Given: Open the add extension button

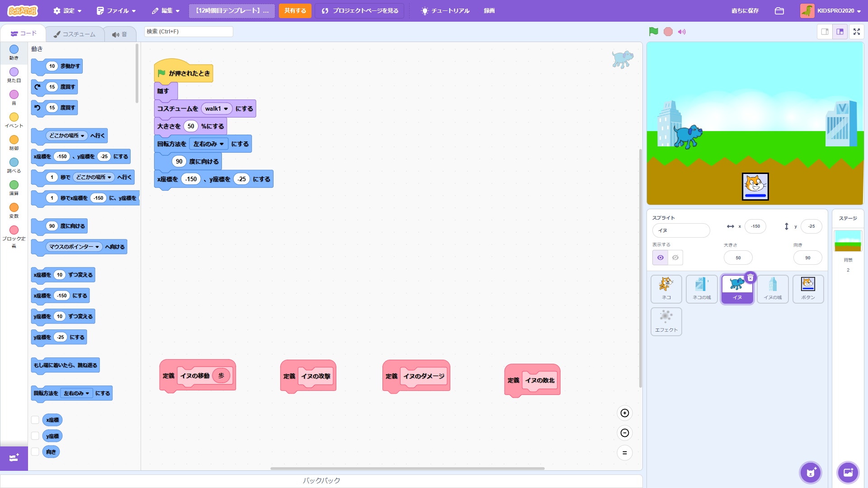Looking at the screenshot, I should [14, 458].
